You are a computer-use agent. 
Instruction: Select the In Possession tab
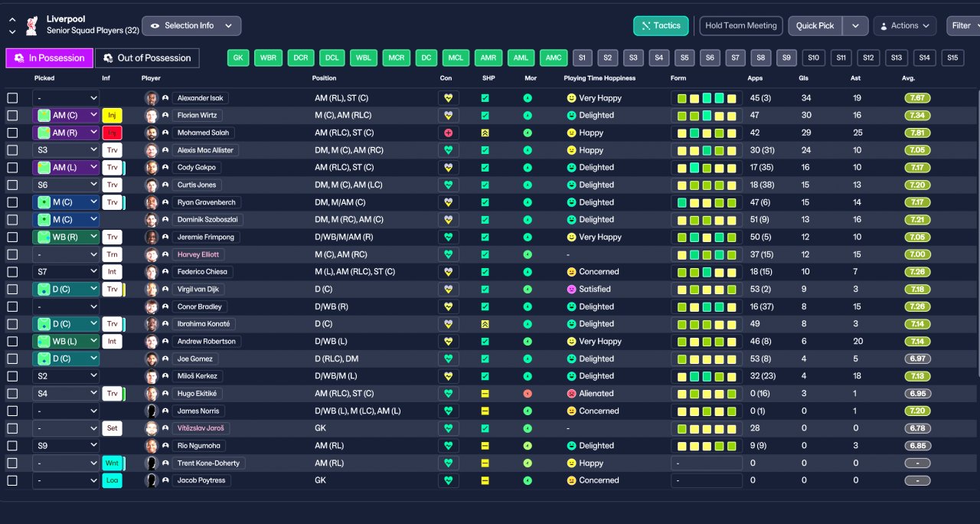tap(50, 58)
